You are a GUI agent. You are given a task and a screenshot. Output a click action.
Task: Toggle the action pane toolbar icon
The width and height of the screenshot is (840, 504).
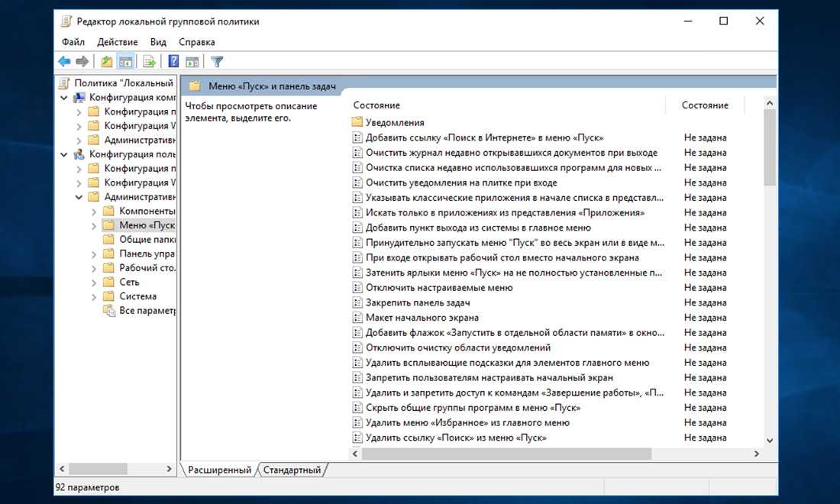(x=192, y=62)
